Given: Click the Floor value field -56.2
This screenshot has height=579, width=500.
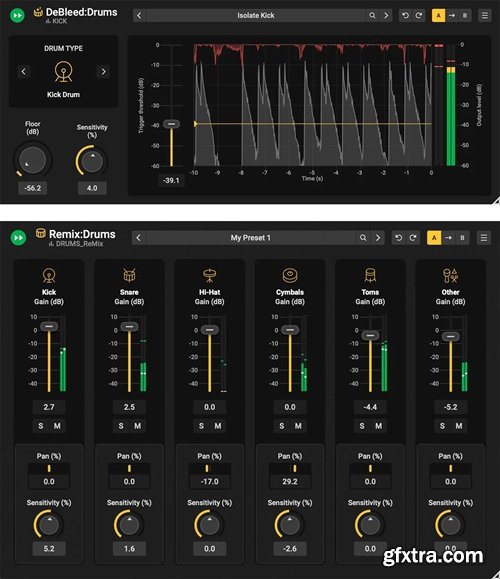Looking at the screenshot, I should (x=32, y=188).
